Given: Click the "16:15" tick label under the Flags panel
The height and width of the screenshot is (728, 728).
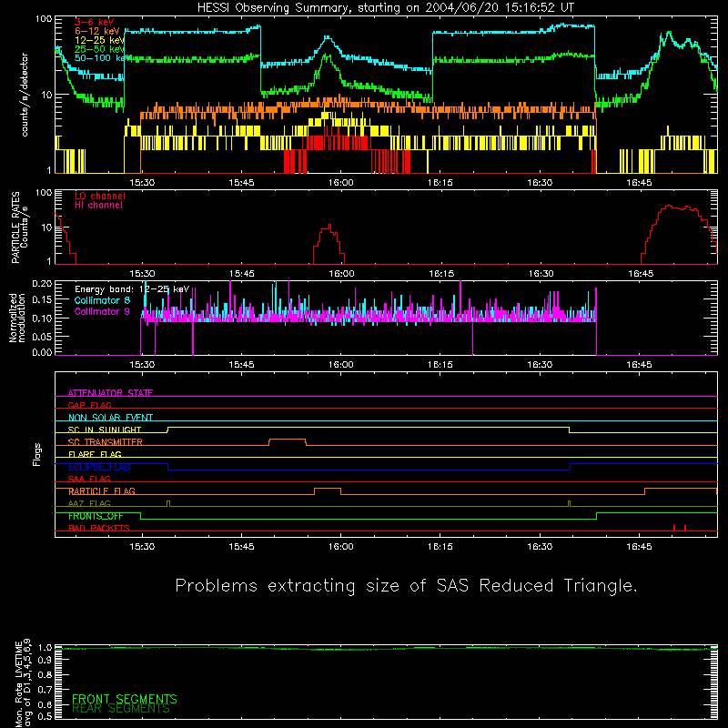Looking at the screenshot, I should tap(440, 547).
